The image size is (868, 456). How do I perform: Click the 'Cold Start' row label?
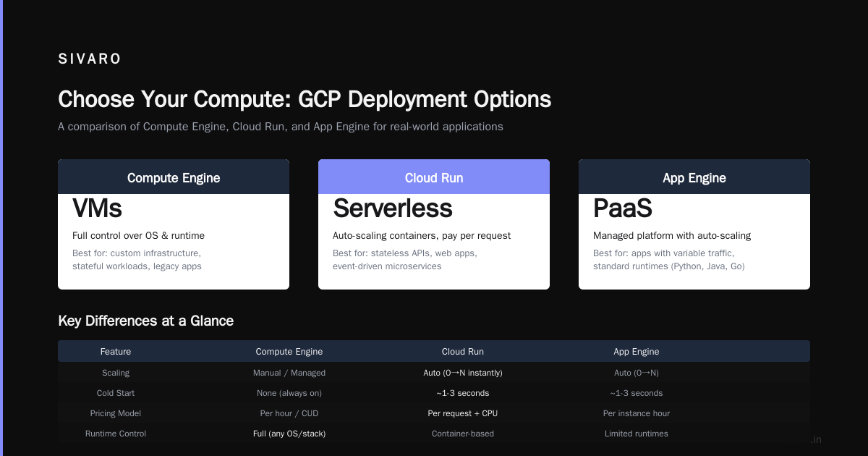pos(116,393)
